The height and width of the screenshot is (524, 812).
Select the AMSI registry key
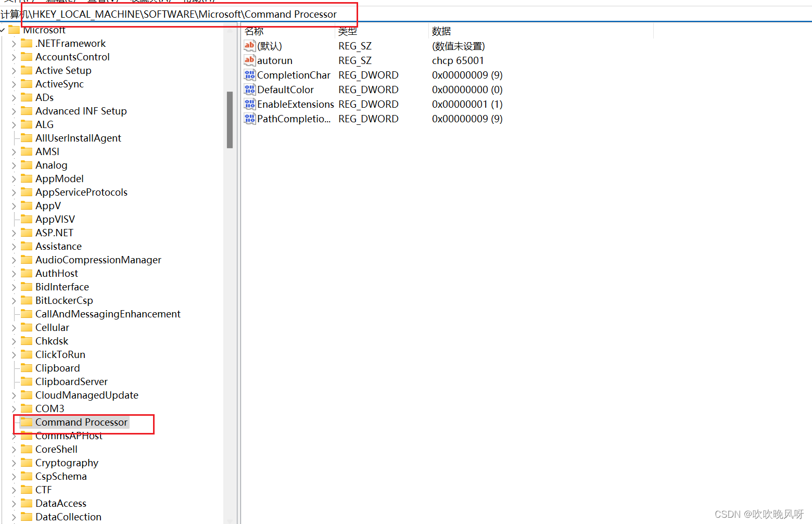point(46,151)
